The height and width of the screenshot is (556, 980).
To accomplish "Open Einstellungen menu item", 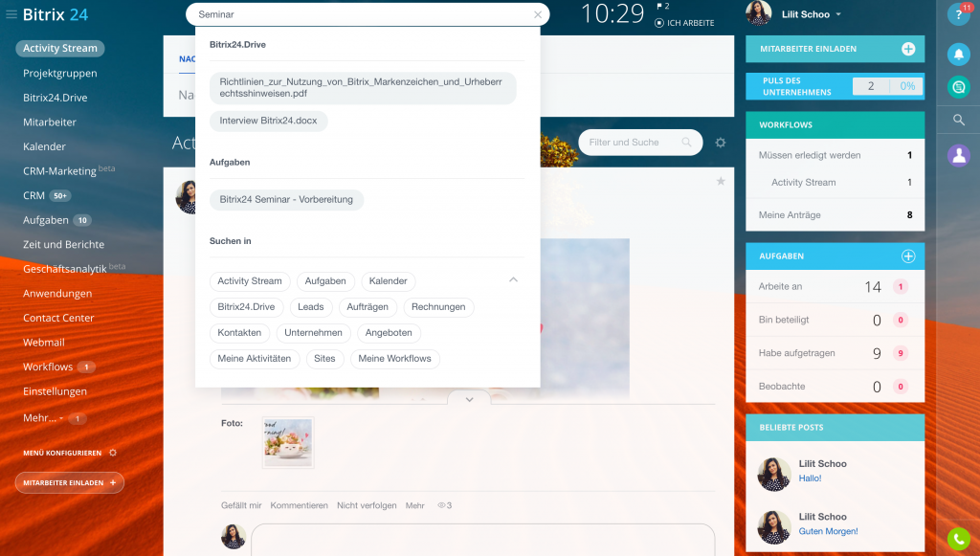I will [x=55, y=391].
